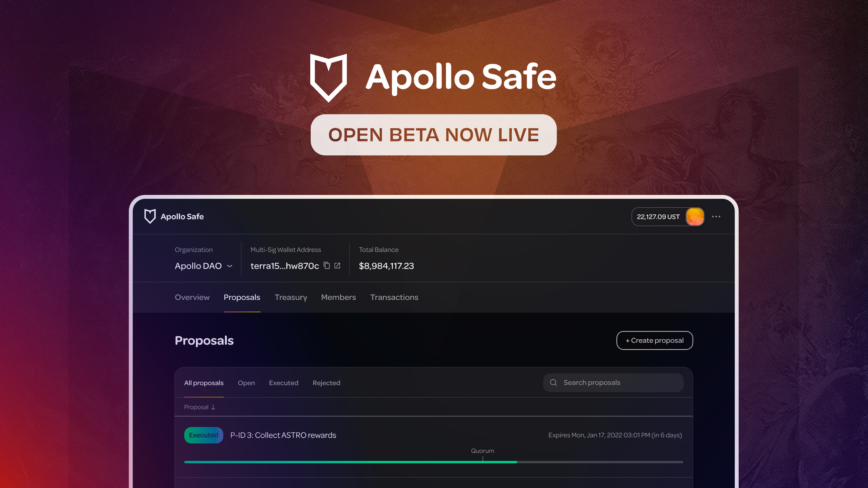868x488 pixels.
Task: Select the Rejected proposals filter toggle
Action: click(x=326, y=383)
